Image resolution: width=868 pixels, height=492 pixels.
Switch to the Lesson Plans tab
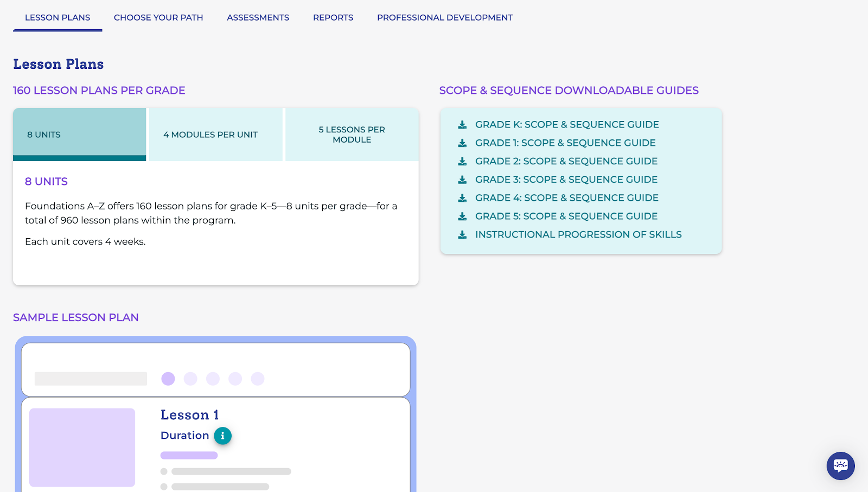58,17
